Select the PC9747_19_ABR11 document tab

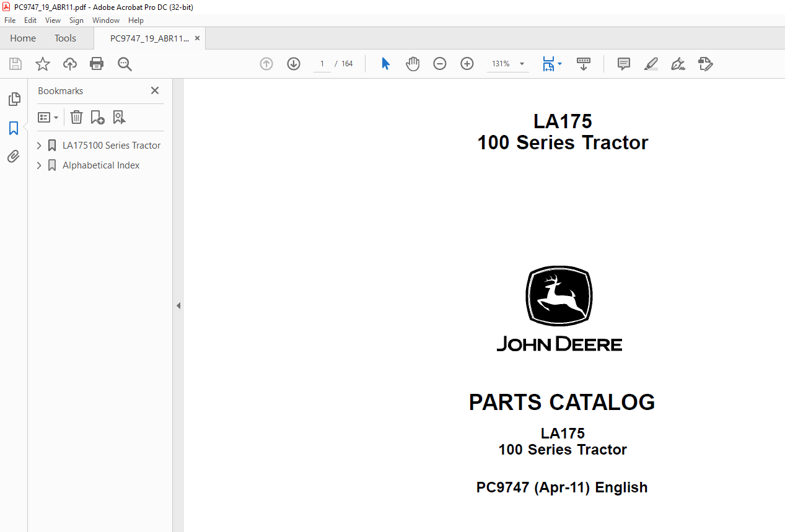coord(149,38)
